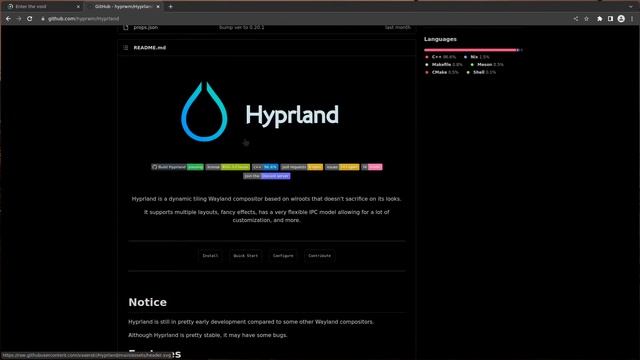Screen dimensions: 640x360
Task: Click 'Hyprland is a dynamic tiling Wayland compositor' text
Action: (x=197, y=199)
